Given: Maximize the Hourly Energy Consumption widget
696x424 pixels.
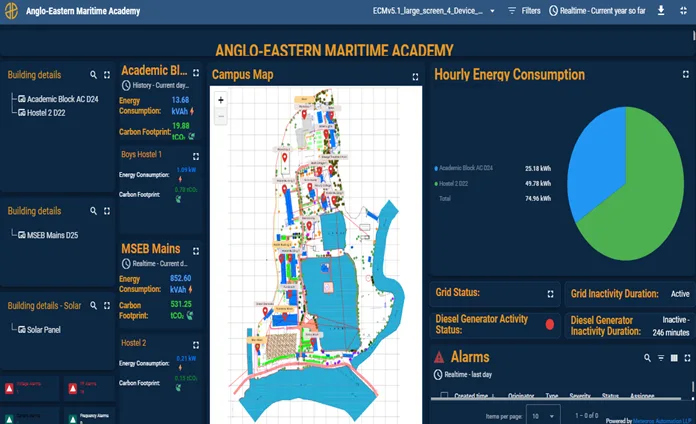Looking at the screenshot, I should pos(686,74).
